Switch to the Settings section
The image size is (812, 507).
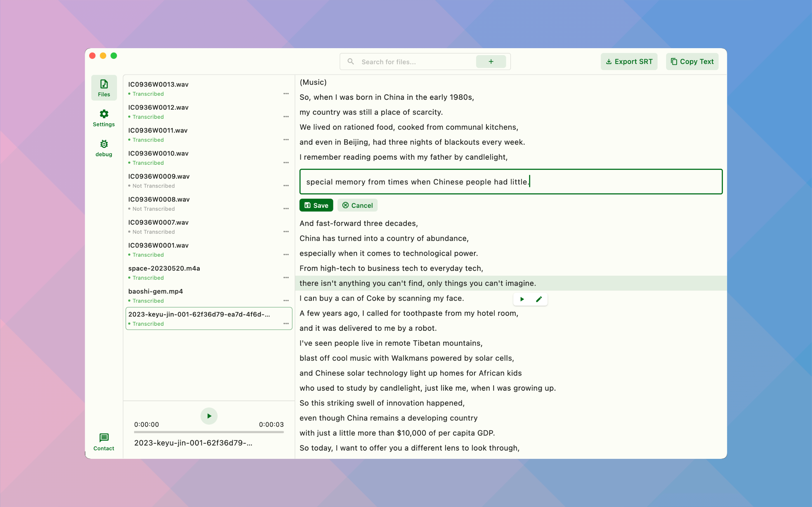point(104,118)
